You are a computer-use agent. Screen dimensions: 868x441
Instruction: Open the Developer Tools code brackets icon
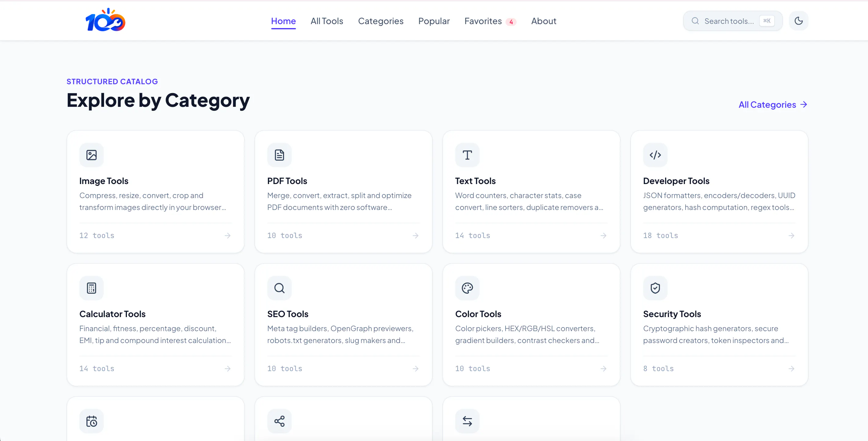pyautogui.click(x=655, y=155)
